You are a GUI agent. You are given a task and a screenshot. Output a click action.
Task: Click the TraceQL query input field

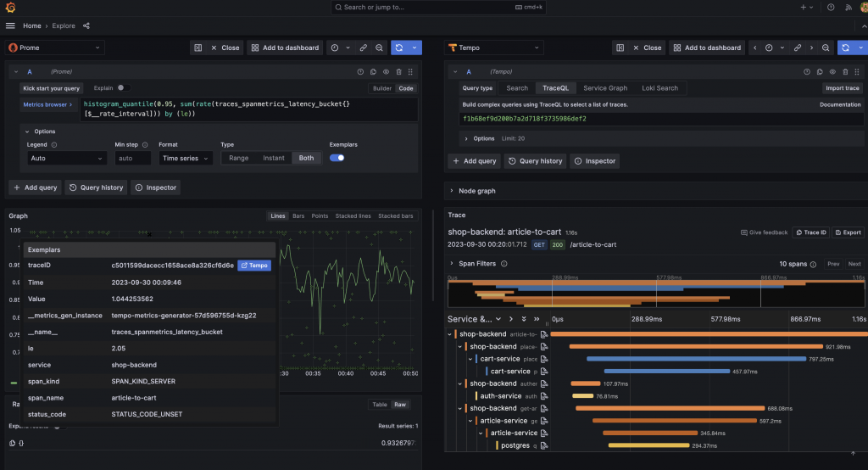point(660,119)
